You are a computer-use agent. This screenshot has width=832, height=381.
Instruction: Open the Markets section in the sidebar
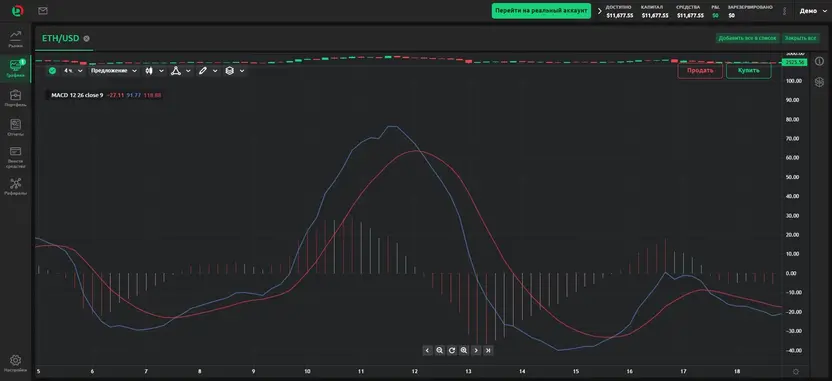pyautogui.click(x=15, y=39)
